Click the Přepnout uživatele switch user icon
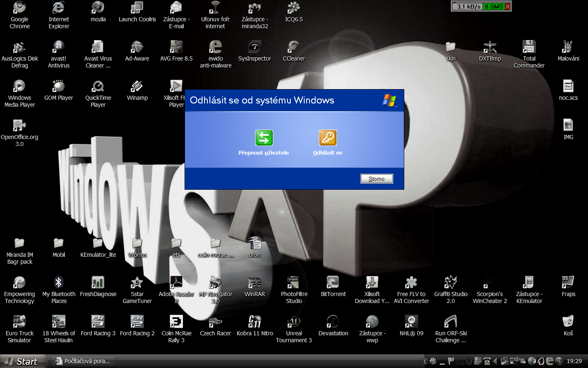The width and height of the screenshot is (588, 368). 264,138
